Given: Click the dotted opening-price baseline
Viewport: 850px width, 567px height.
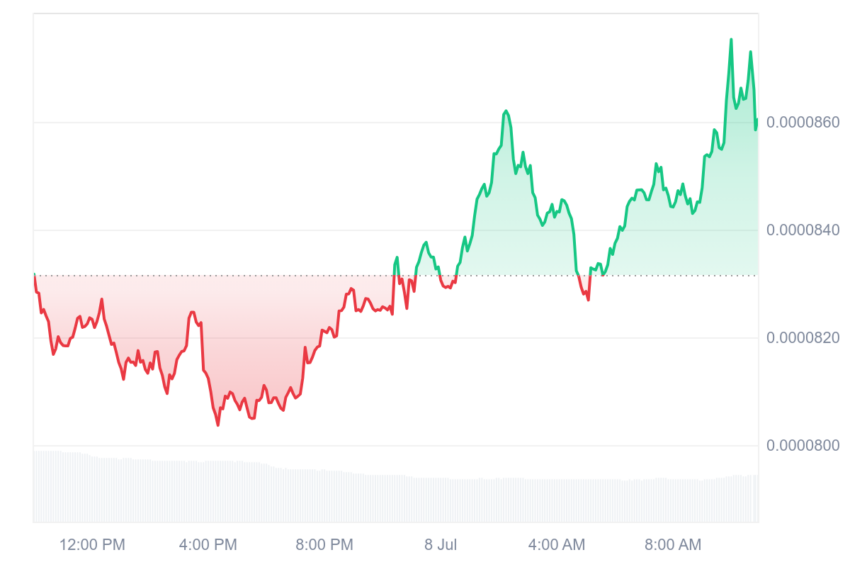Looking at the screenshot, I should 396,276.
